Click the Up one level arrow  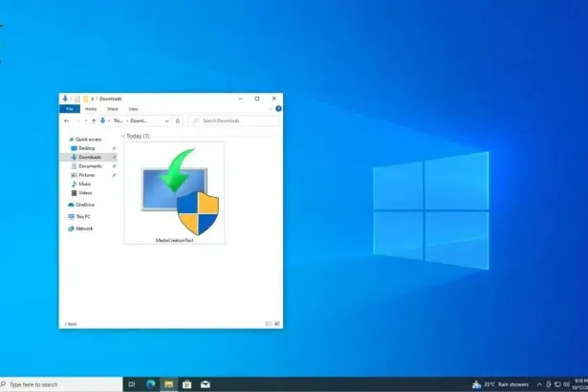pyautogui.click(x=93, y=121)
